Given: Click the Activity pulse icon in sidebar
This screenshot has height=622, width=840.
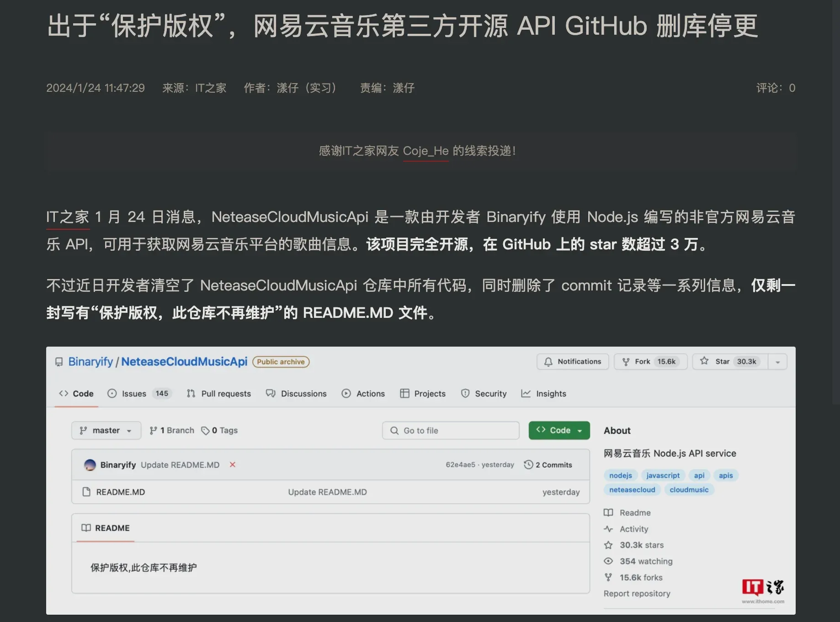Looking at the screenshot, I should point(609,529).
